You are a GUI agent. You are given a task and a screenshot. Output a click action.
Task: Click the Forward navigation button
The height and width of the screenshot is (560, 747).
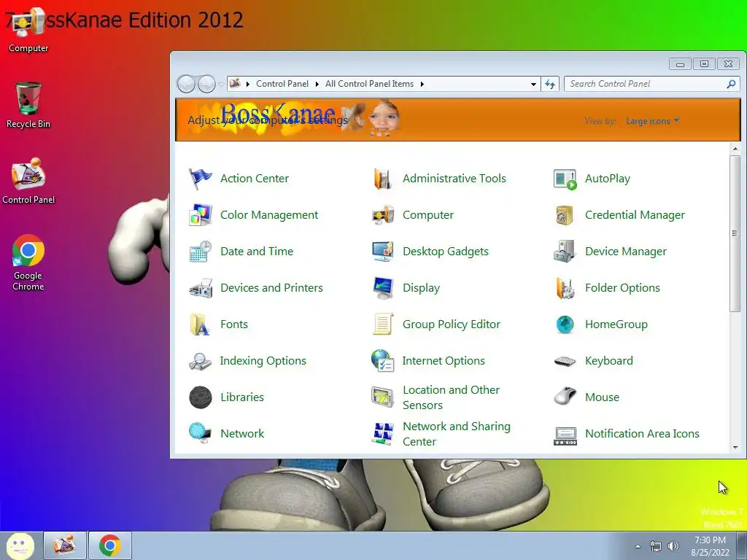(x=206, y=85)
